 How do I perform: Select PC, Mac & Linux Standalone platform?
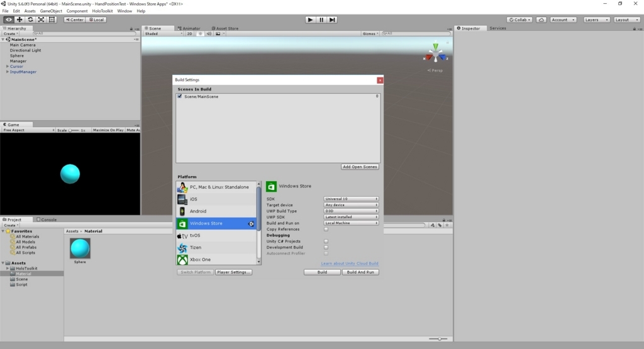216,187
